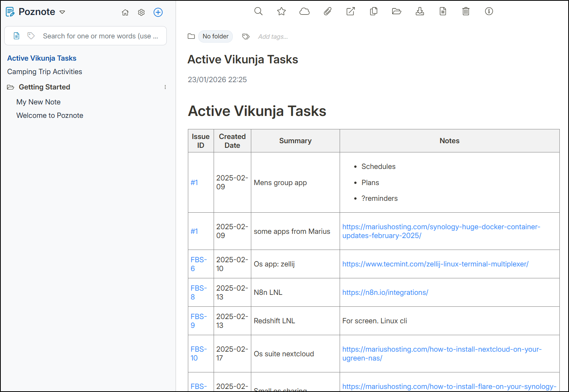The height and width of the screenshot is (392, 569).
Task: Open settings gear in sidebar header
Action: pyautogui.click(x=141, y=13)
